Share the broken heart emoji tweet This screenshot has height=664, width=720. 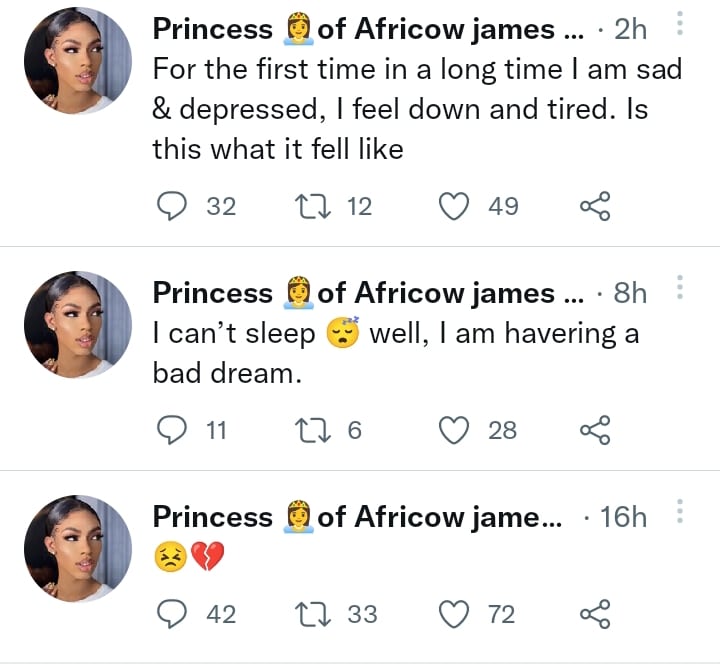click(x=594, y=614)
